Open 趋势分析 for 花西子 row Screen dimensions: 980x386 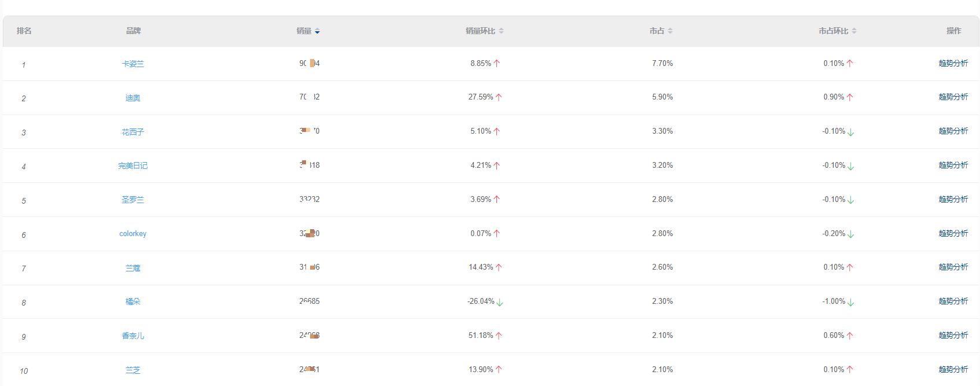(x=953, y=131)
